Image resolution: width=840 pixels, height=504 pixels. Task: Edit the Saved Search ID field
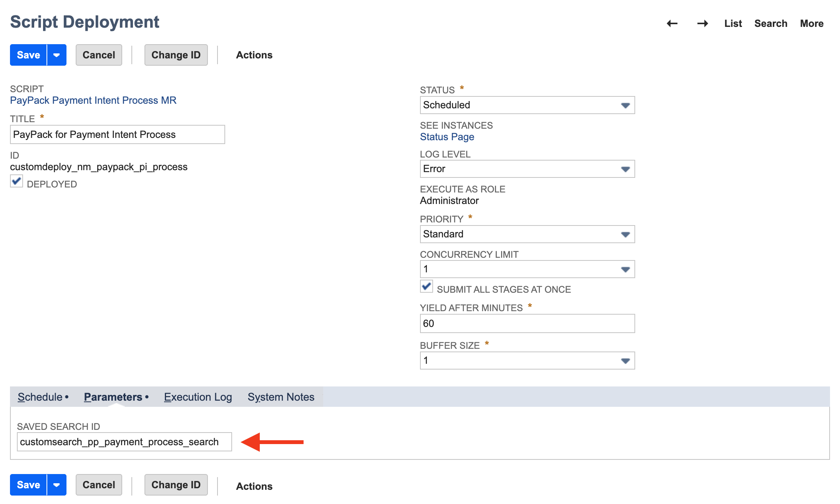(125, 442)
